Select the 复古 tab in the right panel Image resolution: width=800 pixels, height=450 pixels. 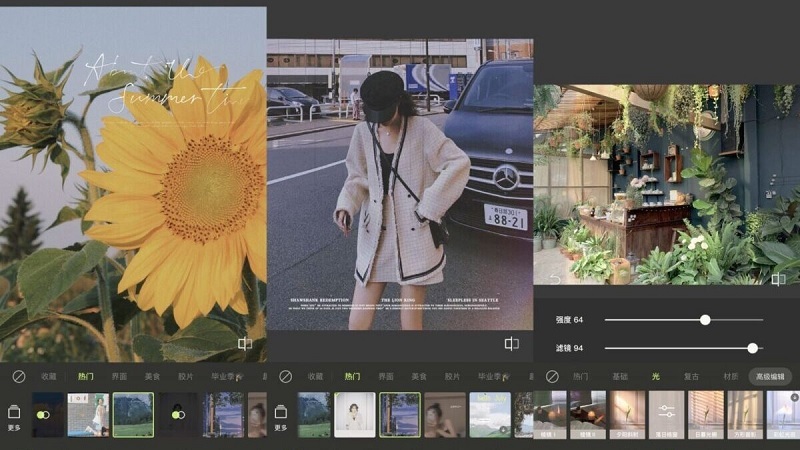coord(691,376)
